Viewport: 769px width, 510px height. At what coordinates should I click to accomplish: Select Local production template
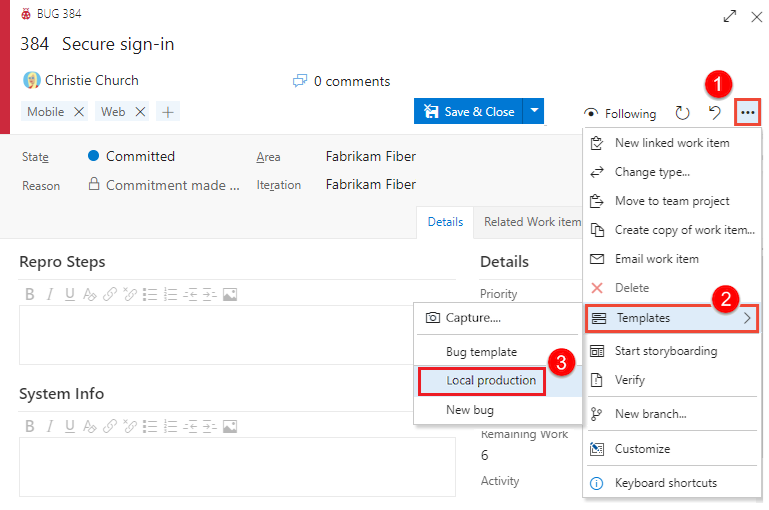(x=491, y=381)
